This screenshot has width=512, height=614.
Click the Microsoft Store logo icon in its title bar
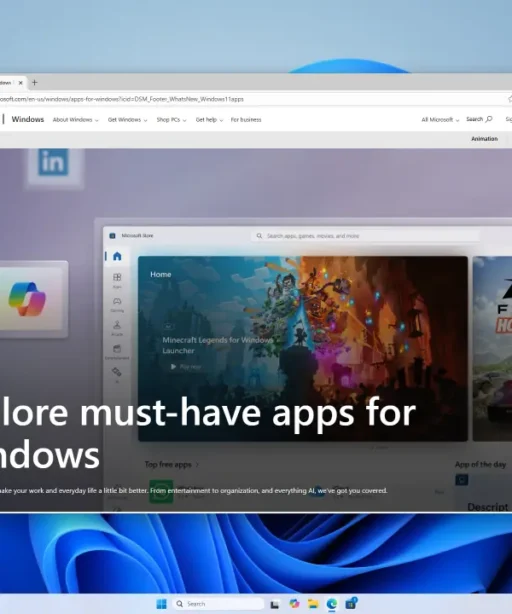coord(112,236)
